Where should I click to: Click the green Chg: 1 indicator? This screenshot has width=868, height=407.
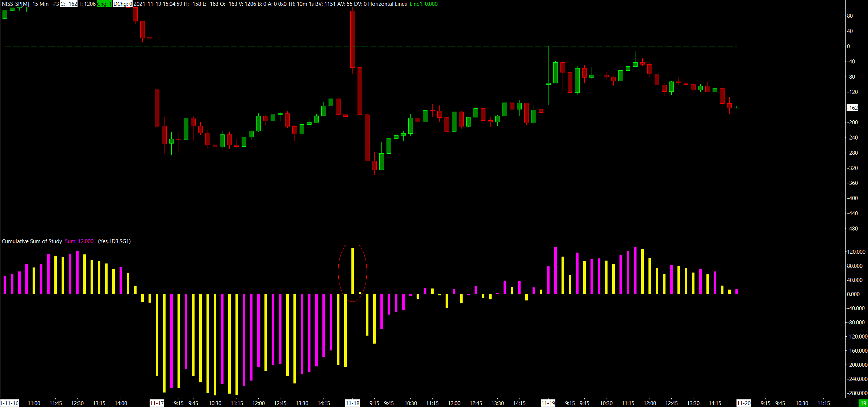tap(104, 4)
